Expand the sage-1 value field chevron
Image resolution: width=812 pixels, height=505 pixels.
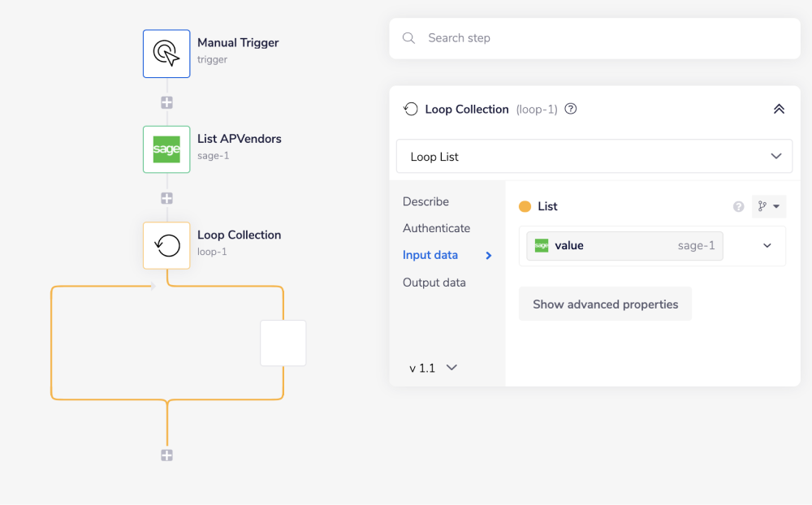click(x=767, y=246)
